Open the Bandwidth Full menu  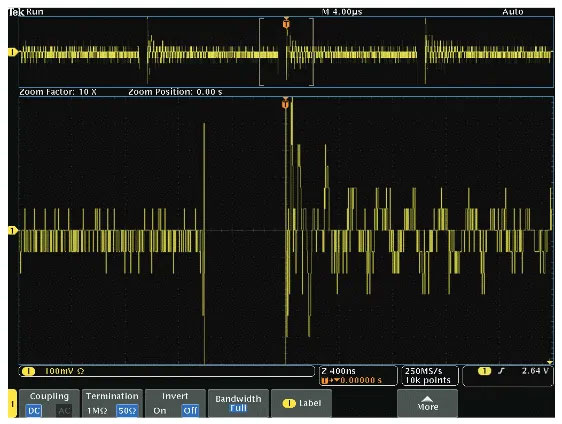(x=238, y=403)
